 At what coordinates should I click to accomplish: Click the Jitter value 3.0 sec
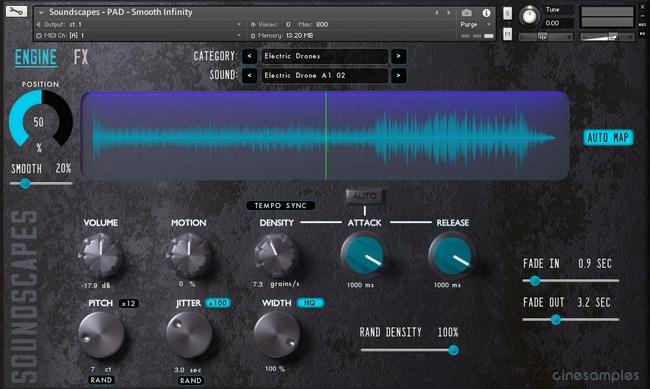188,370
